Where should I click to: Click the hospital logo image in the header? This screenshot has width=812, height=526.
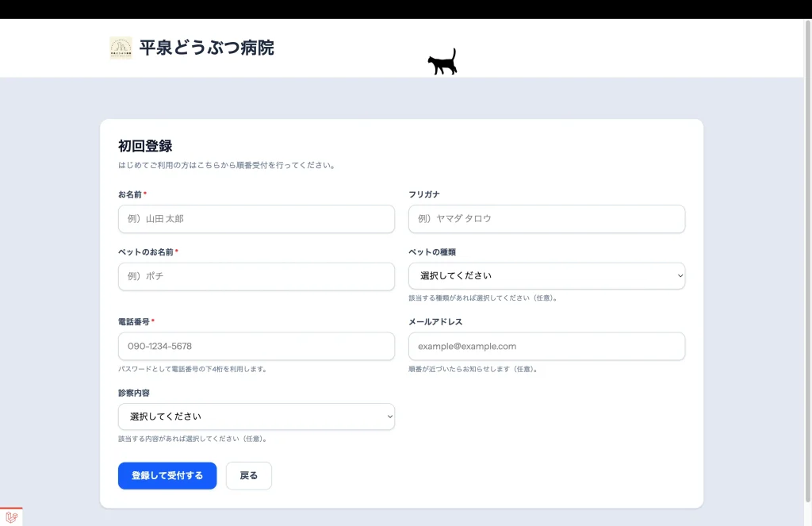pyautogui.click(x=121, y=48)
